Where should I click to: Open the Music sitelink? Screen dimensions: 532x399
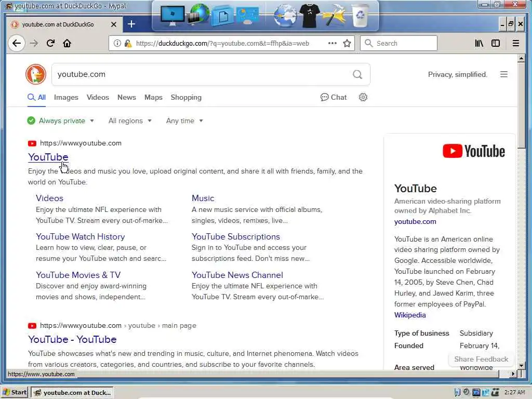(x=203, y=198)
